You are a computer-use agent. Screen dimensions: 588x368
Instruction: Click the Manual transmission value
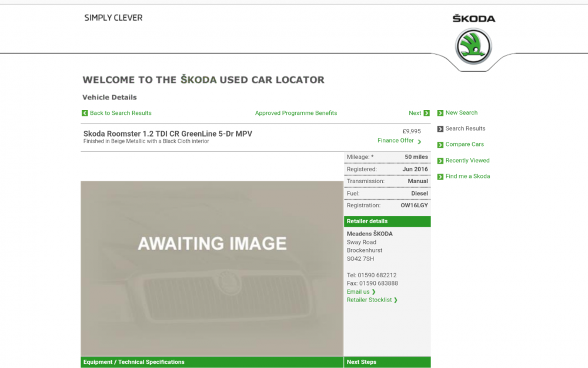pos(417,181)
